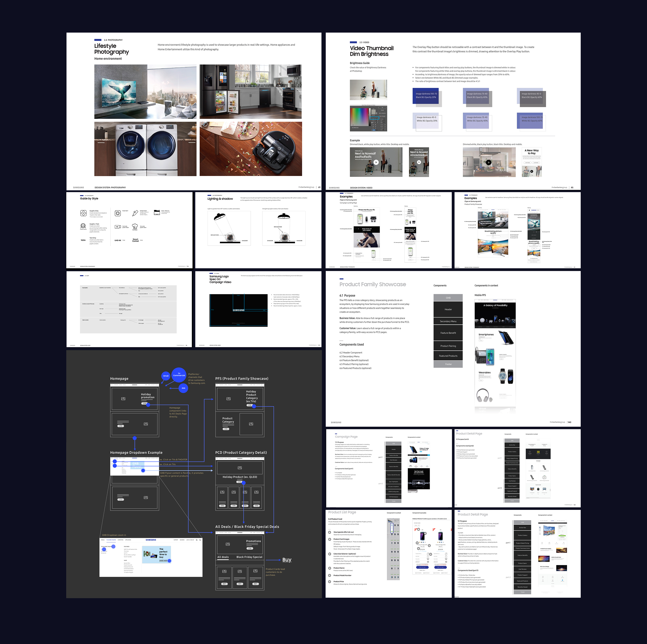
Task: Click the SHOP NOW button in the flyout banner
Action: point(163,561)
